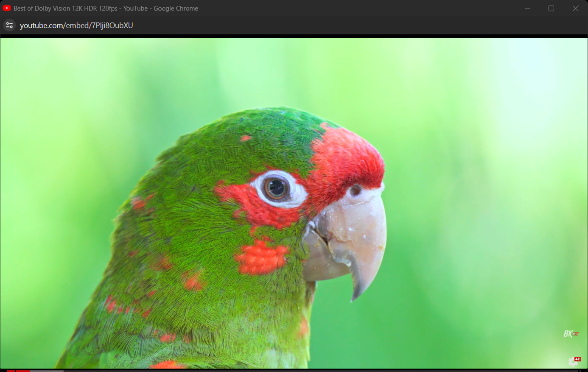The height and width of the screenshot is (372, 588).
Task: Click the red 4K quality badge
Action: point(578,359)
